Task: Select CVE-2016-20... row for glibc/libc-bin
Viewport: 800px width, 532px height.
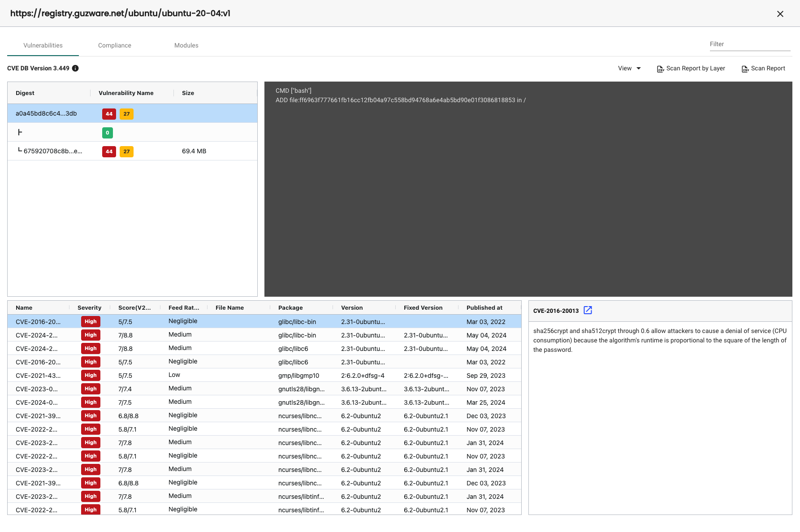Action: coord(264,321)
